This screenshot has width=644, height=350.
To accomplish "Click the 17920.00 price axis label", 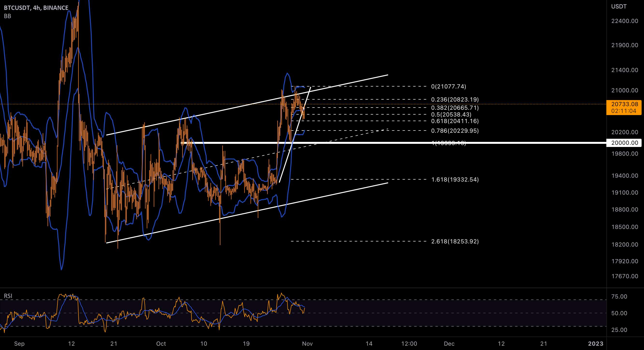I will point(624,261).
